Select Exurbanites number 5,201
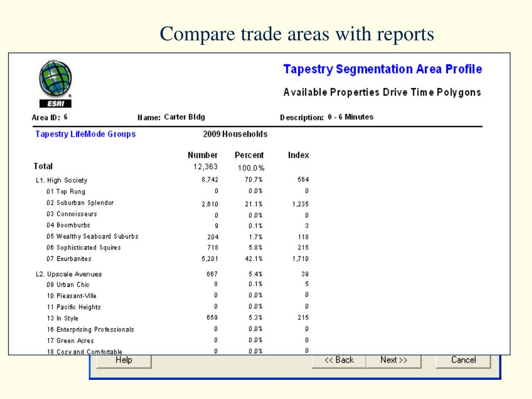The width and height of the screenshot is (532, 399). [x=210, y=259]
